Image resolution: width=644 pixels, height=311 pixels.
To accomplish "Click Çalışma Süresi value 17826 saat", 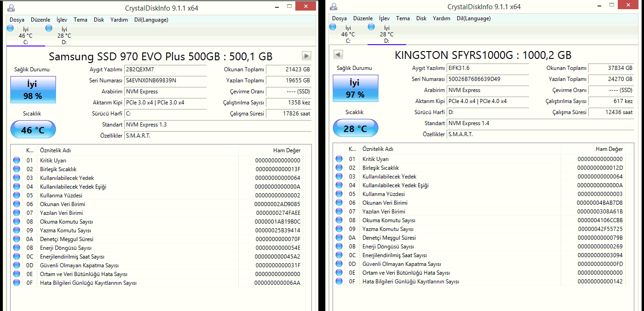I will click(x=289, y=114).
